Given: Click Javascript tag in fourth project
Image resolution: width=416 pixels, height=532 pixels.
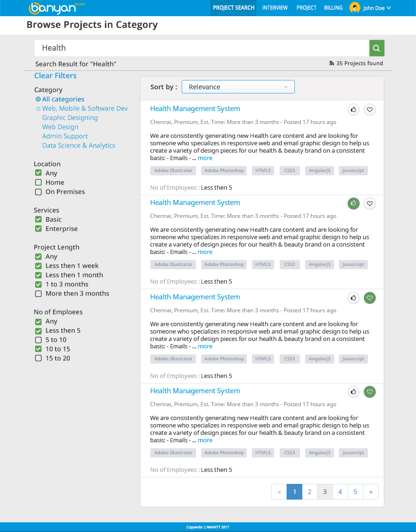Looking at the screenshot, I should point(353,453).
